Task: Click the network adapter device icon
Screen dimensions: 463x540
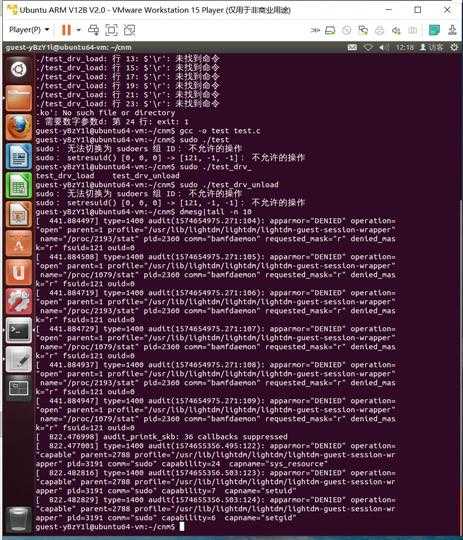Action: tap(363, 30)
